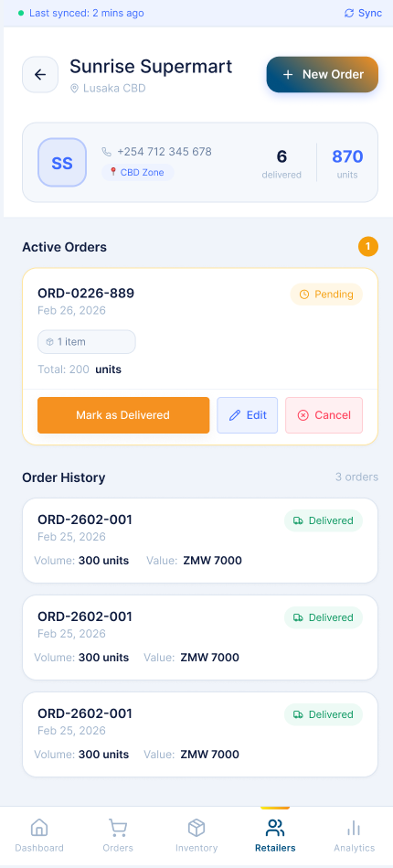Edit the pending order
393x868 pixels.
click(x=248, y=415)
